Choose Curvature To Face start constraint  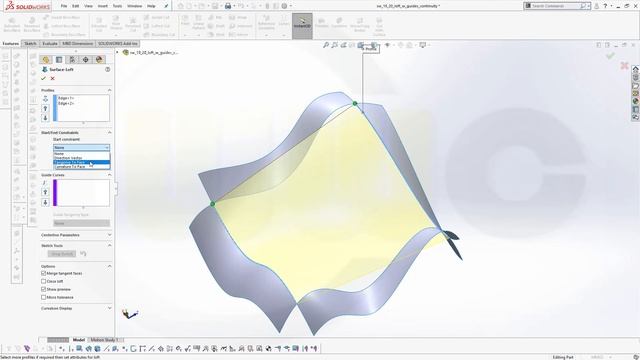82,167
